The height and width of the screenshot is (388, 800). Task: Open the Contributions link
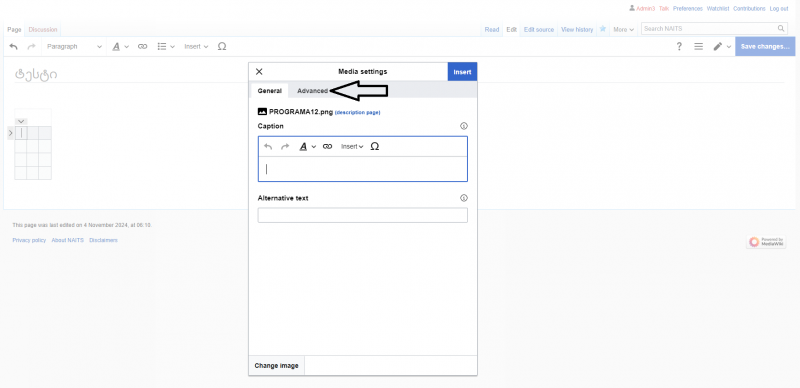(749, 9)
